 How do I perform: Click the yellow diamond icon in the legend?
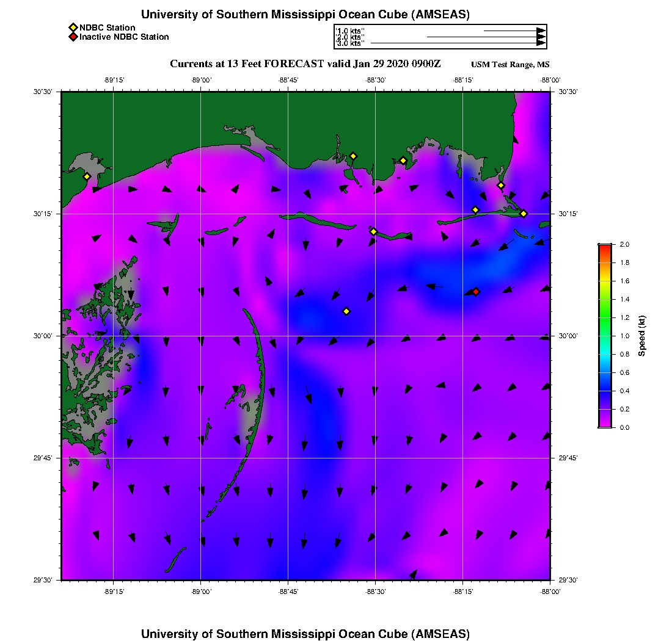pyautogui.click(x=73, y=27)
